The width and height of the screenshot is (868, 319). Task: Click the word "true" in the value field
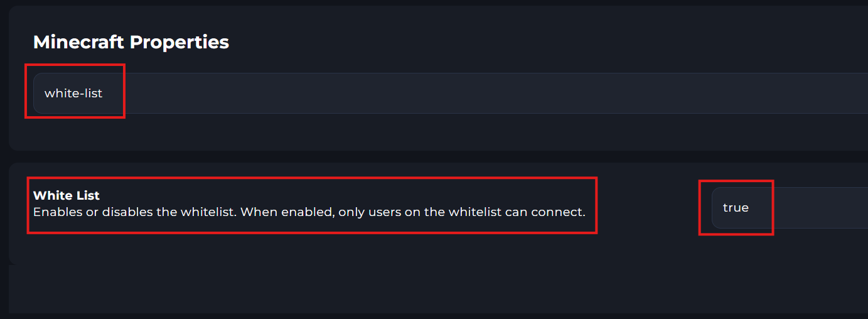click(736, 208)
